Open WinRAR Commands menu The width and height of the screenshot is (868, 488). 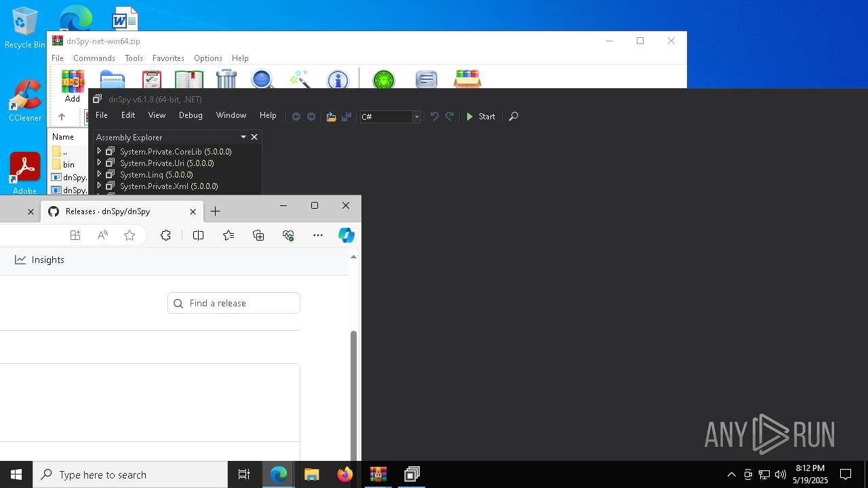click(94, 58)
